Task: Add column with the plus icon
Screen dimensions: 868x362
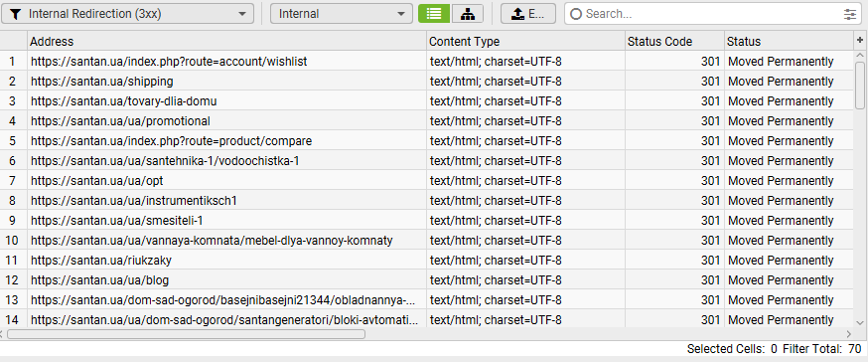Action: pyautogui.click(x=860, y=41)
